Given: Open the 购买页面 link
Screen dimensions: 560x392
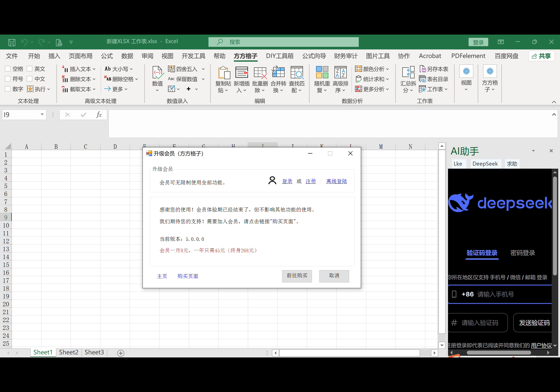Looking at the screenshot, I should (x=188, y=276).
